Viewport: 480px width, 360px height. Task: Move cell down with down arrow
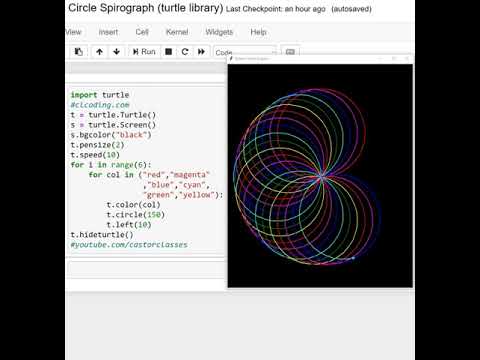(x=116, y=52)
